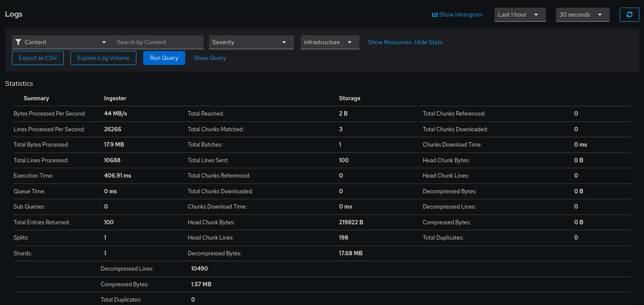
Task: Toggle Show Resources
Action: coord(389,42)
